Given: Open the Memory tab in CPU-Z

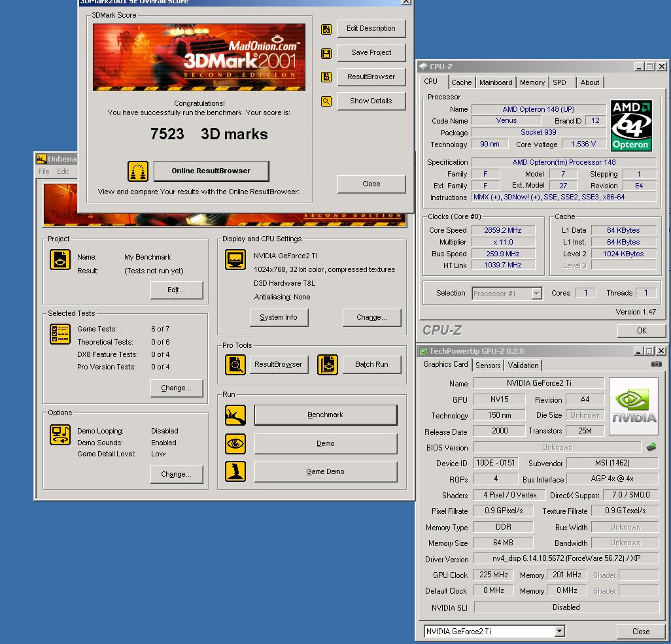Looking at the screenshot, I should [532, 82].
